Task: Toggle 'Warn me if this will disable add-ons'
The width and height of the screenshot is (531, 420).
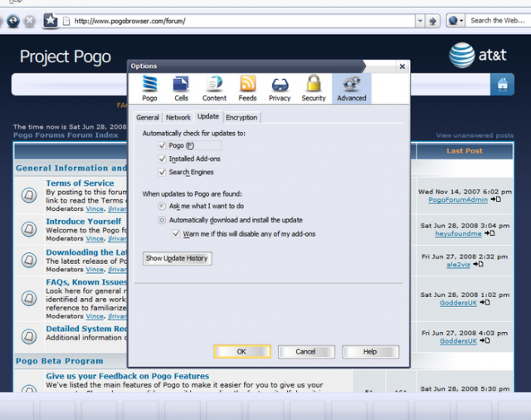Action: (176, 234)
